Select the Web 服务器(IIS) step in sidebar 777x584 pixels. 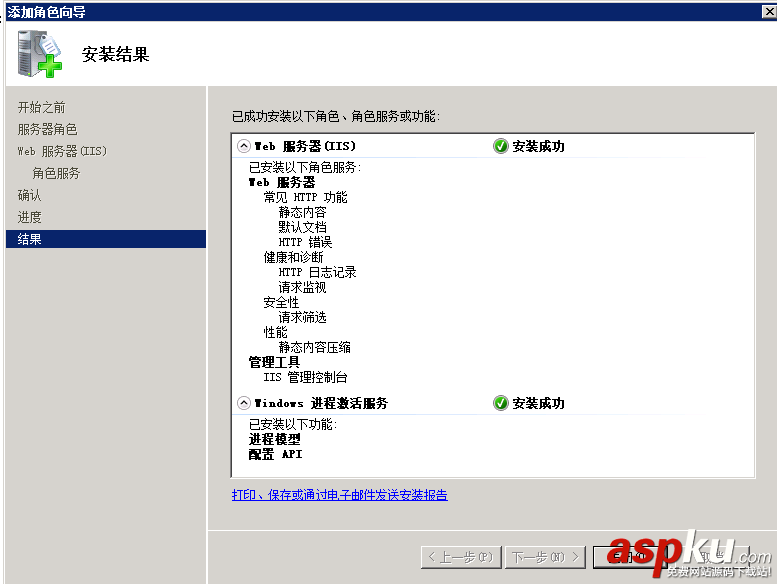(62, 151)
